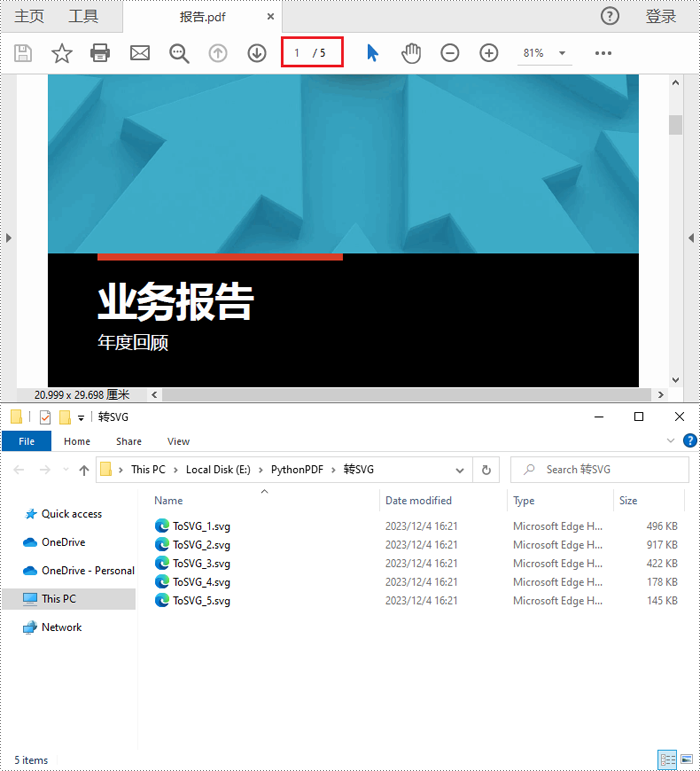
Task: Print the PDF using printer icon
Action: 100,53
